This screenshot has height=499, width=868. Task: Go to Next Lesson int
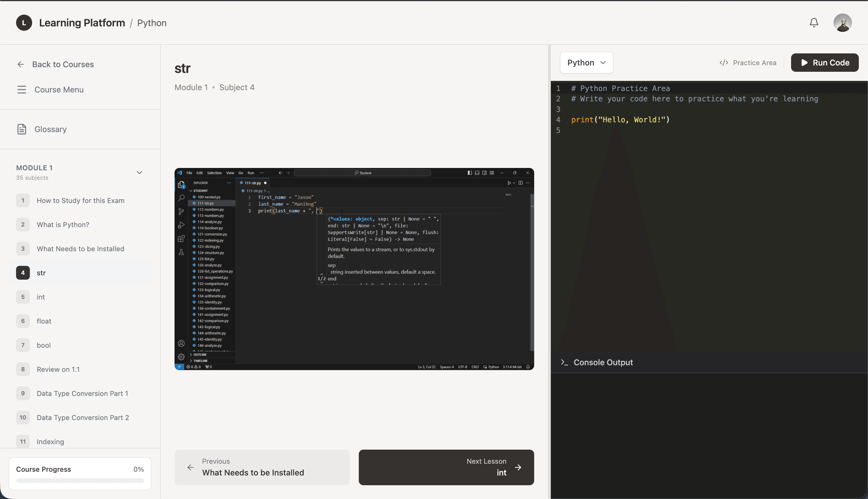tap(446, 467)
